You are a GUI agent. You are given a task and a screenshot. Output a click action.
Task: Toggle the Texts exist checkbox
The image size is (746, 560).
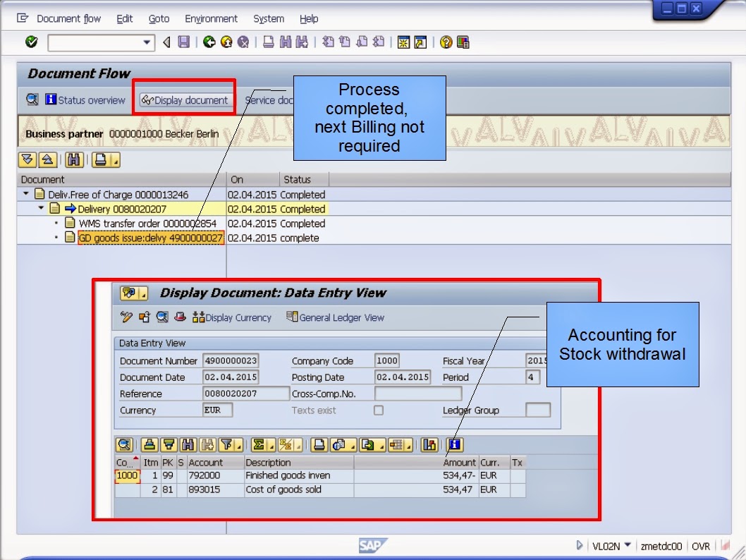(x=379, y=410)
